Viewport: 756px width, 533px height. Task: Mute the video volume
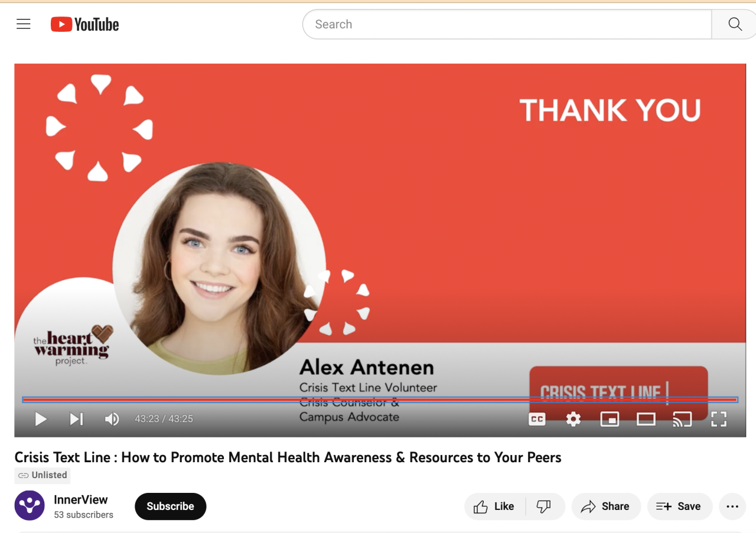coord(112,419)
